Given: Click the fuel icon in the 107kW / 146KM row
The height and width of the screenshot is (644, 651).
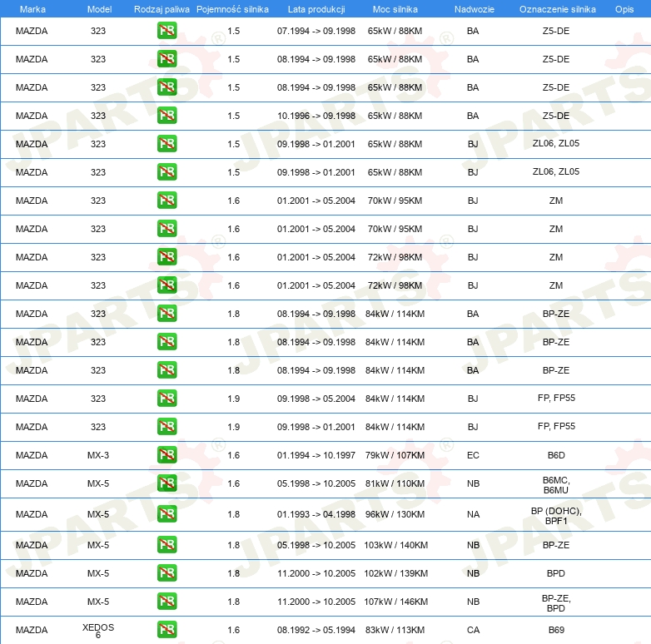Looking at the screenshot, I should click(x=166, y=602).
